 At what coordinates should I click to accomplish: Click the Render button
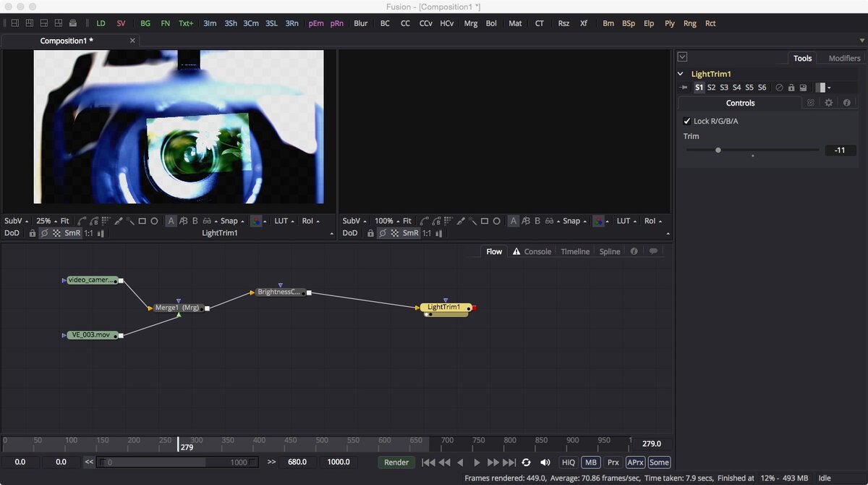[396, 462]
